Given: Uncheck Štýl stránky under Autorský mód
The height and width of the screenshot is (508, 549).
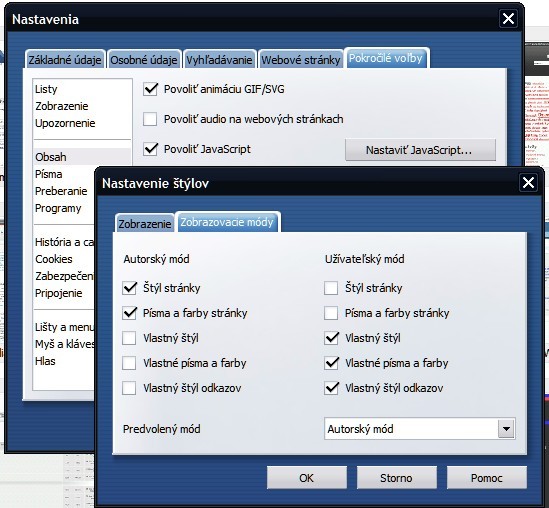Looking at the screenshot, I should (129, 288).
